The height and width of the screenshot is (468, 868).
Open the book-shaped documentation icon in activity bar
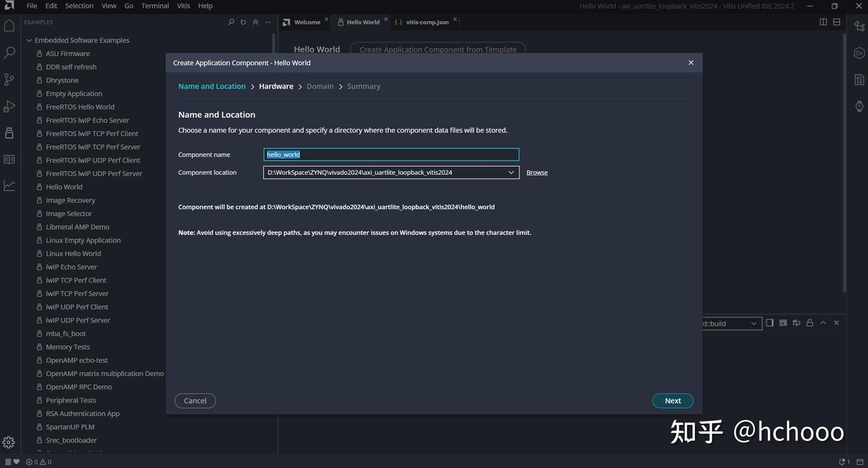[x=9, y=159]
